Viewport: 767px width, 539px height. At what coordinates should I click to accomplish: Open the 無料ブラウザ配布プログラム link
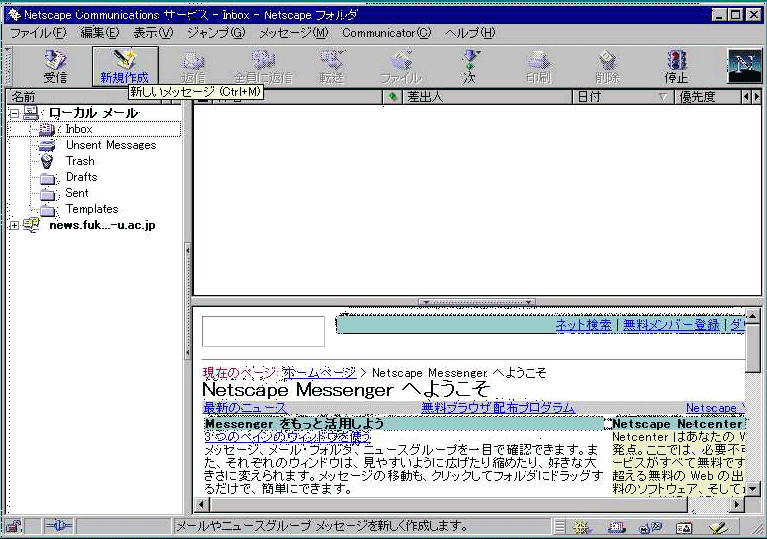(x=498, y=407)
